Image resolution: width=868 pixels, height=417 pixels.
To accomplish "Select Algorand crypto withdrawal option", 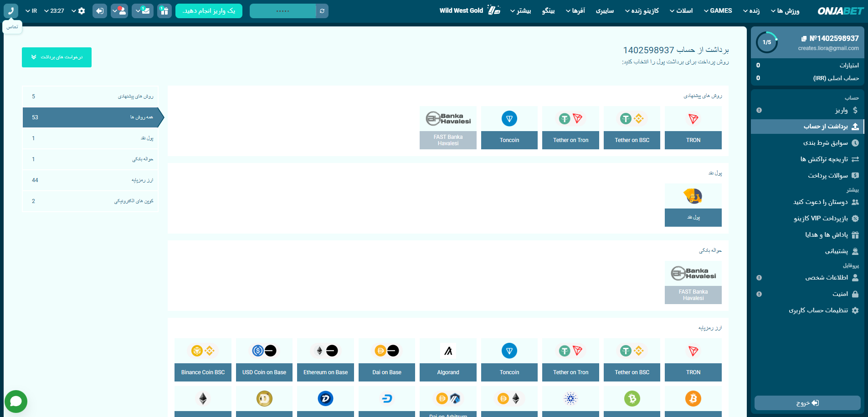I will [448, 360].
